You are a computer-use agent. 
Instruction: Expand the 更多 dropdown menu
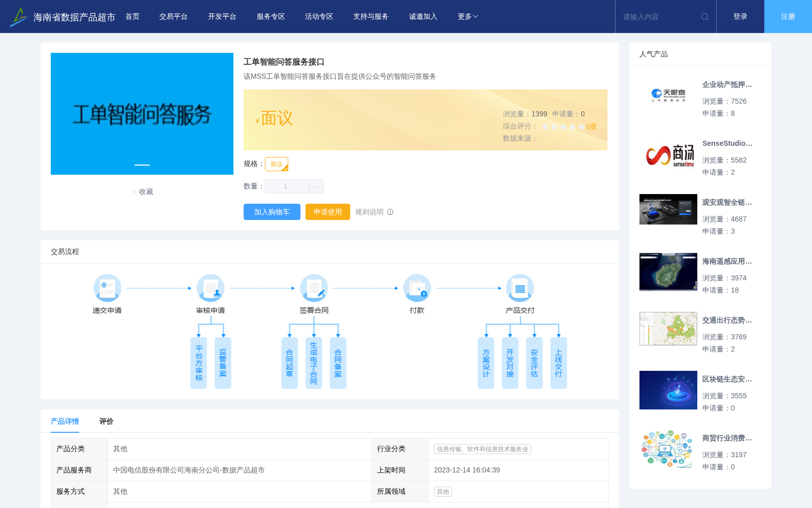click(468, 17)
